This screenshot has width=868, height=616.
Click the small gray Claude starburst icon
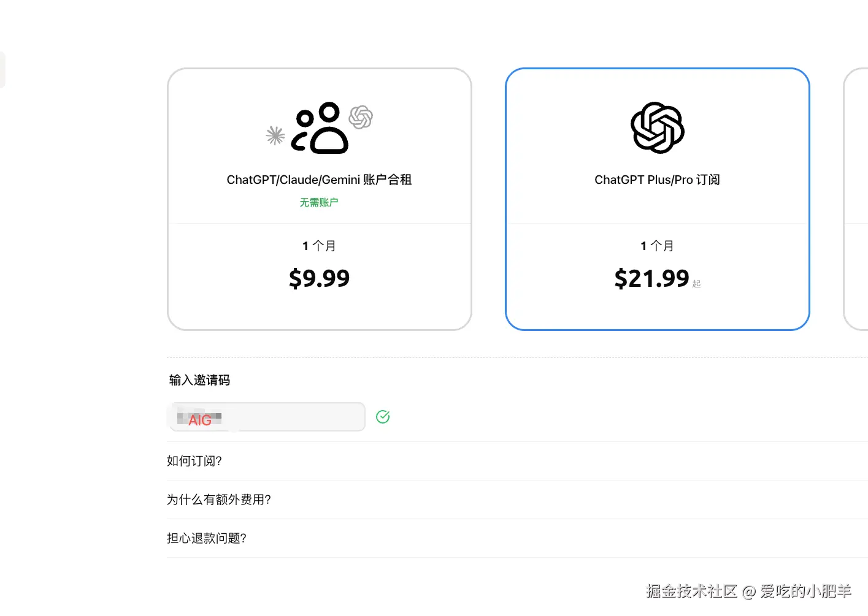275,135
